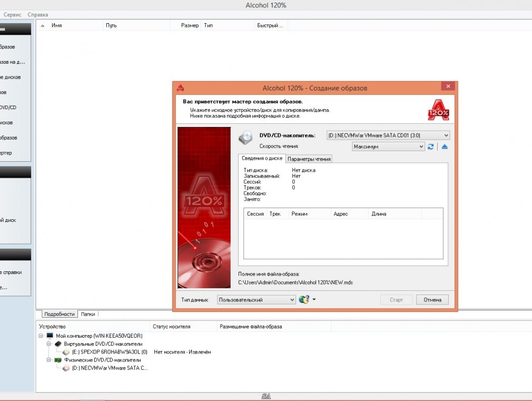The image size is (532, 401).
Task: Click the Устройство column header
Action: 93,327
